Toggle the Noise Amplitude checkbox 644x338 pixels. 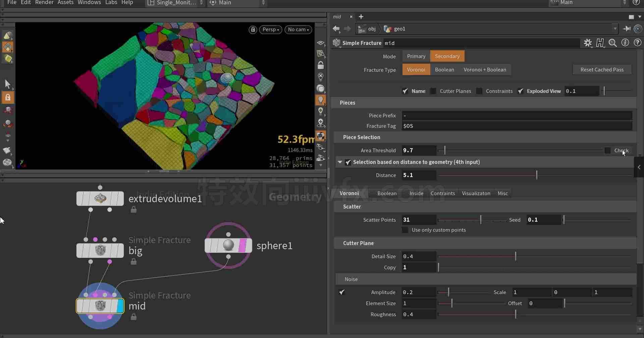pyautogui.click(x=342, y=292)
